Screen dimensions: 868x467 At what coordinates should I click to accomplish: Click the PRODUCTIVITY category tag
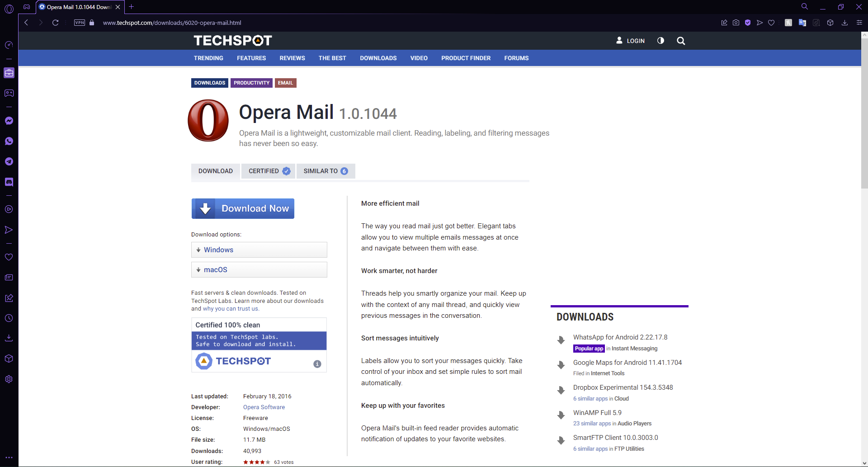251,83
